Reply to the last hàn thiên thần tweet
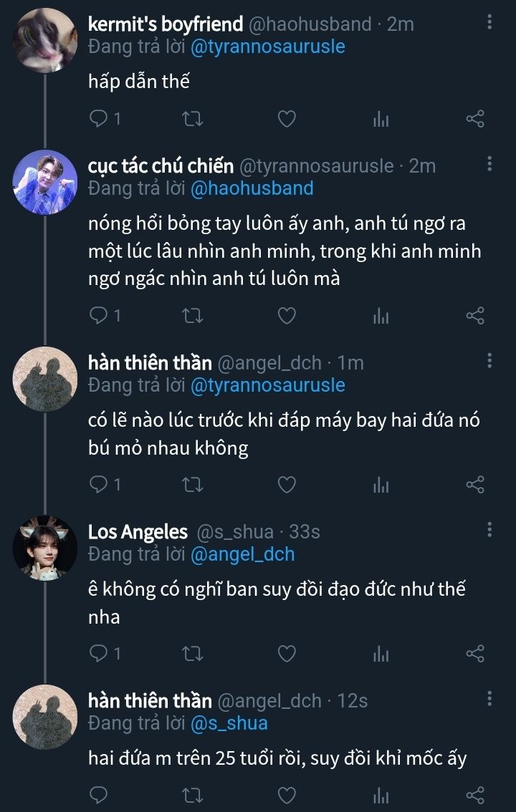This screenshot has width=516, height=812. coord(99,794)
